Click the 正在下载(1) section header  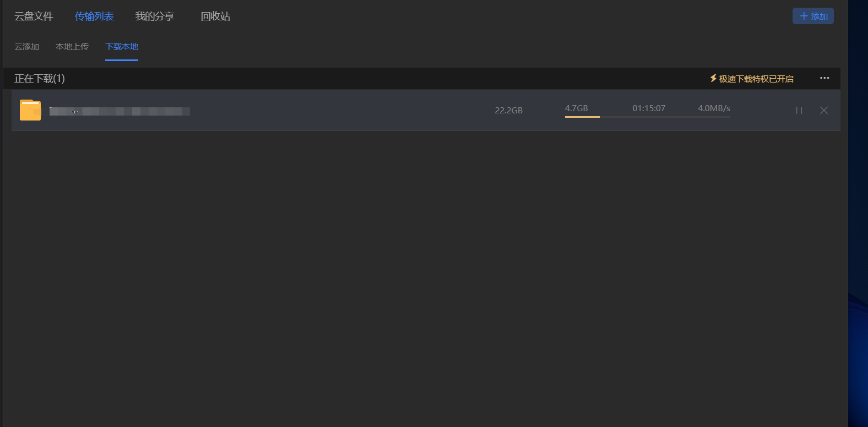tap(40, 79)
